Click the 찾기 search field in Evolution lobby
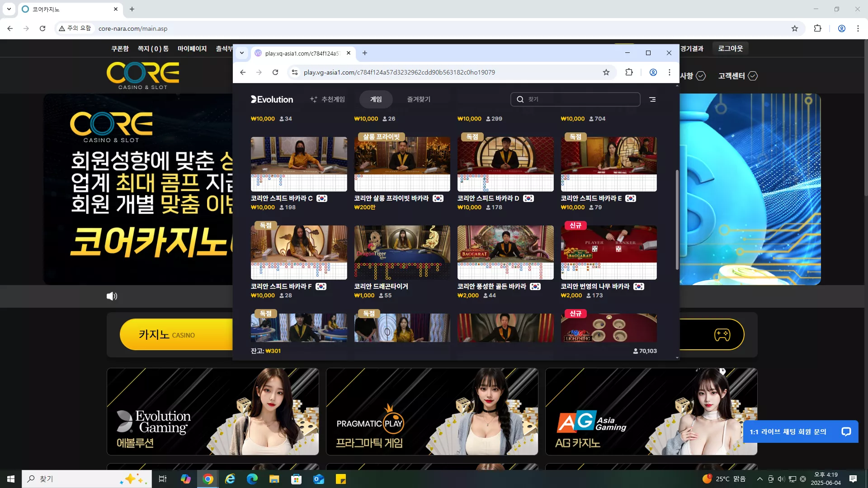Screen dimensions: 868x488 [x=576, y=99]
